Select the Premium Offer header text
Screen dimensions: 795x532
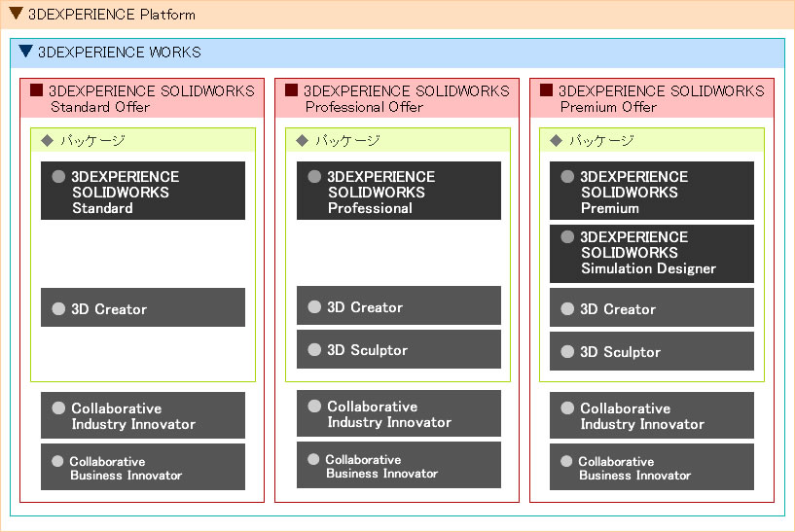661,99
